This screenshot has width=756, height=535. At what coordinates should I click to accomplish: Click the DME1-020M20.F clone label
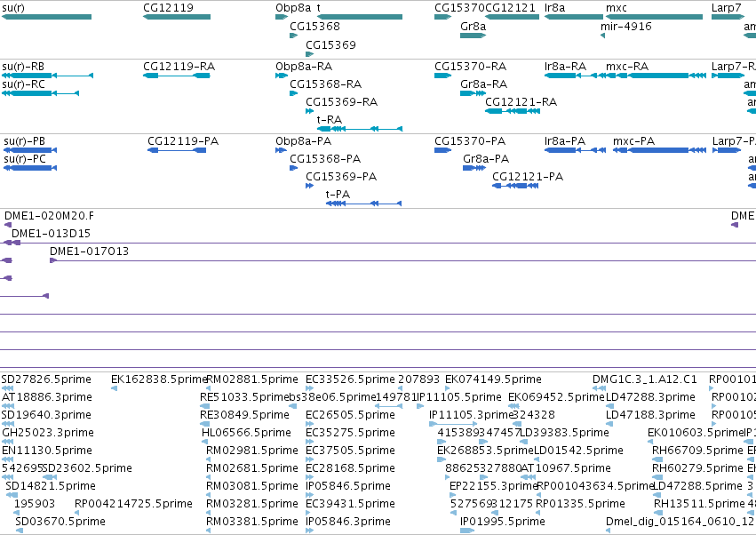49,216
